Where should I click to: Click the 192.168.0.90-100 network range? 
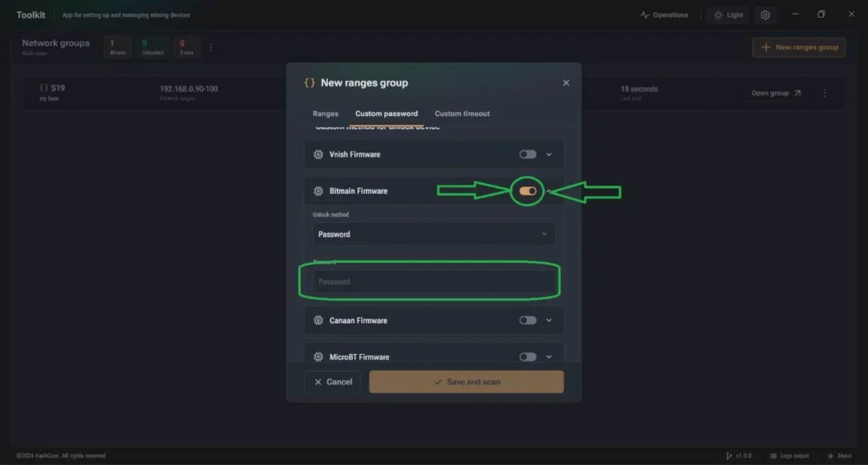tap(189, 88)
